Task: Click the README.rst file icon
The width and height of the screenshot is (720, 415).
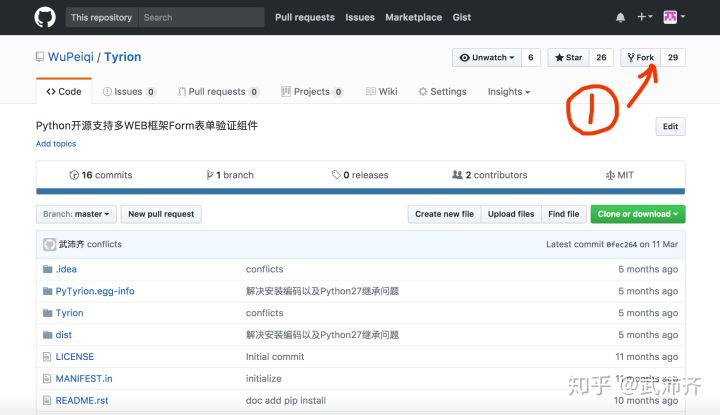Action: 47,400
